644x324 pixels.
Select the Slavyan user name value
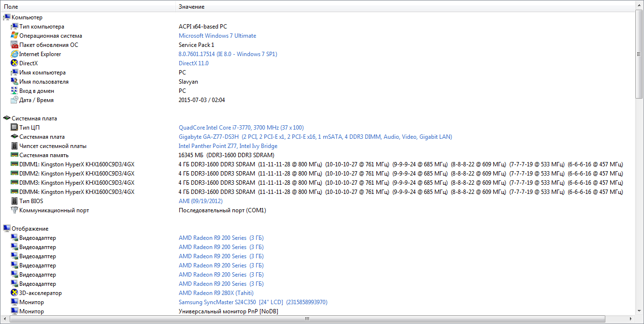point(188,82)
